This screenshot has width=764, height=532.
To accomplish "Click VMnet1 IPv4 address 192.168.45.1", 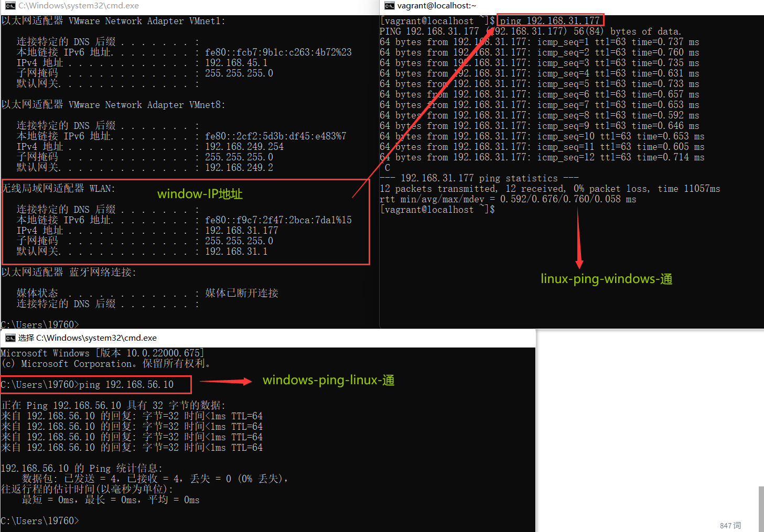I will (x=236, y=63).
